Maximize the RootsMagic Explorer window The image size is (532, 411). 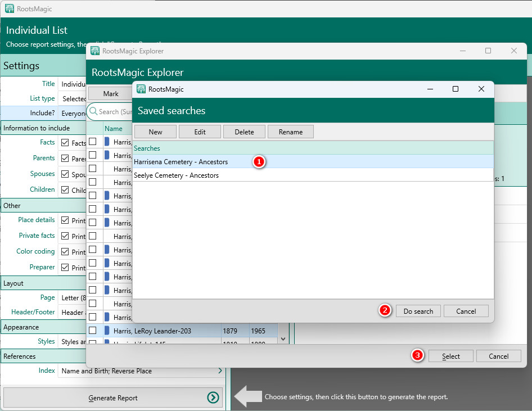[488, 51]
